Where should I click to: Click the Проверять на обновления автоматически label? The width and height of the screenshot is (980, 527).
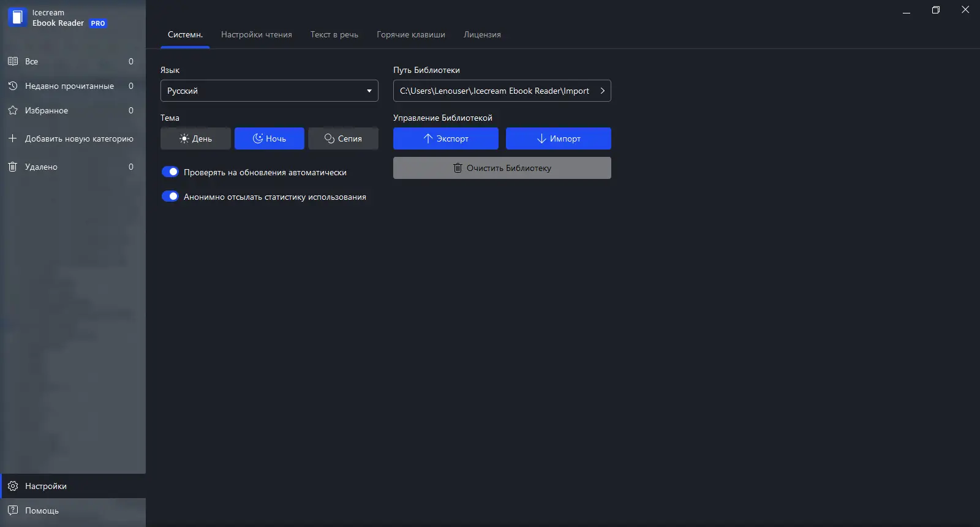[265, 172]
